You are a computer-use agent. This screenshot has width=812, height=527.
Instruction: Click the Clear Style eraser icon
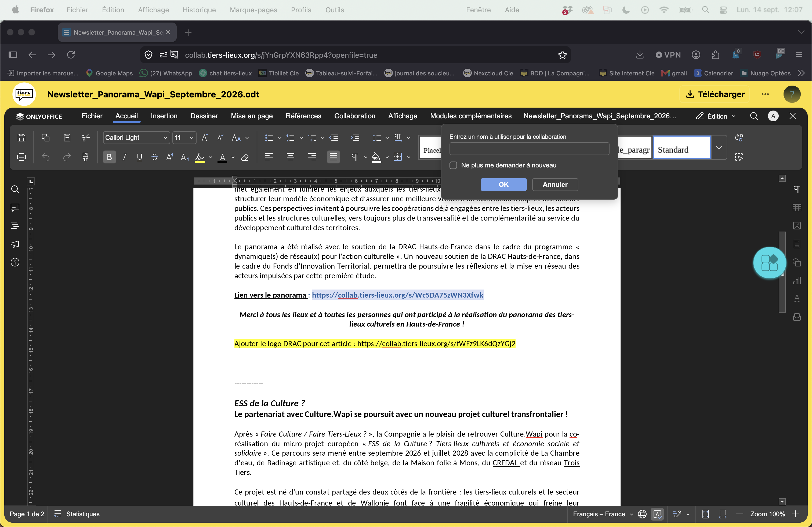tap(245, 157)
